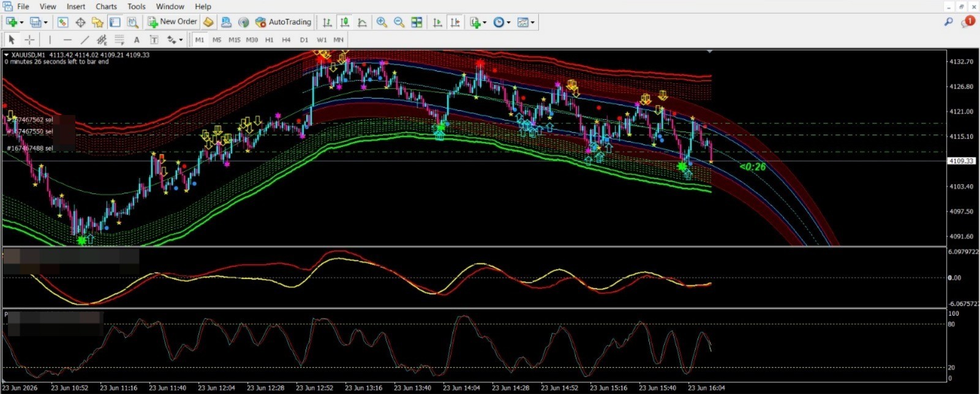Image resolution: width=980 pixels, height=394 pixels.
Task: Click the XAUUSD,M1 chart title arrow
Action: tap(7, 54)
